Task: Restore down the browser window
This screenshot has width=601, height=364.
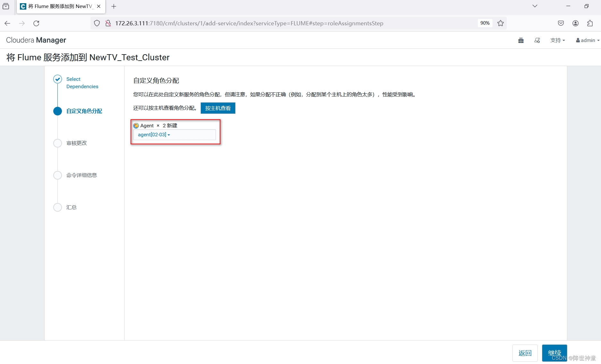Action: [587, 6]
